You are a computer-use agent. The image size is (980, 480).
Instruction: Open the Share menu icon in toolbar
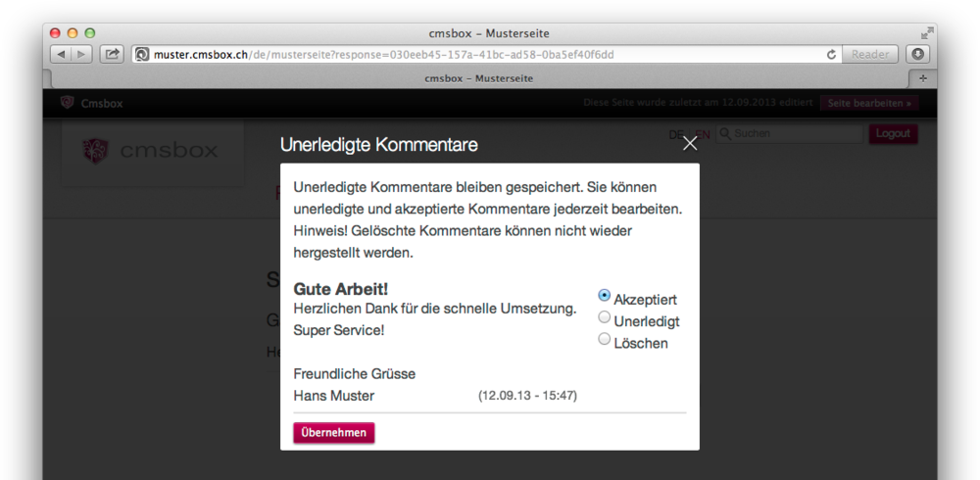[x=112, y=55]
